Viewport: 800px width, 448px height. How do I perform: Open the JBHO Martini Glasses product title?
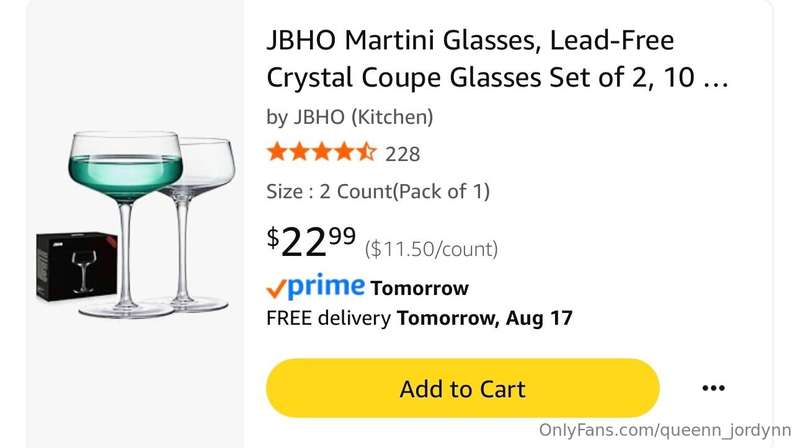(x=497, y=59)
